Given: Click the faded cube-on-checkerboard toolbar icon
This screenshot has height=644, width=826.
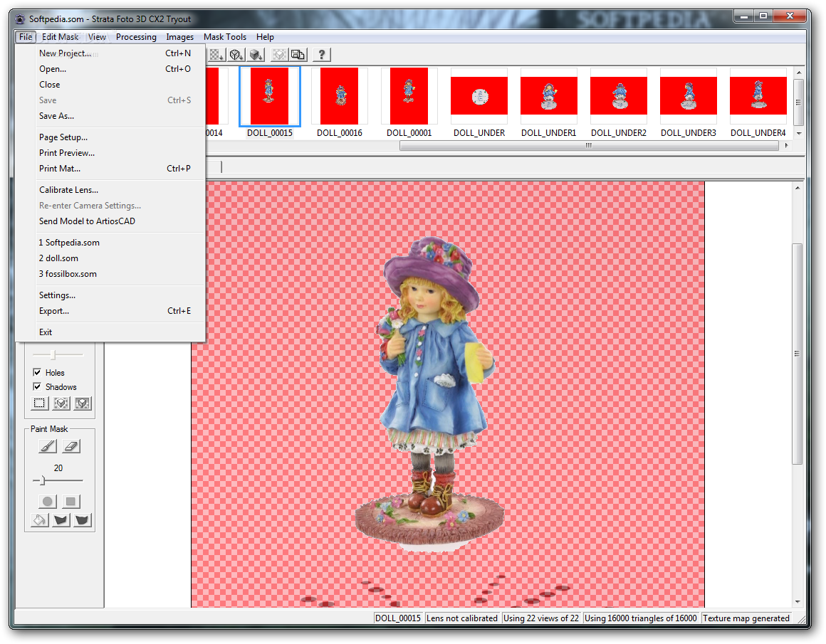Looking at the screenshot, I should (x=280, y=54).
